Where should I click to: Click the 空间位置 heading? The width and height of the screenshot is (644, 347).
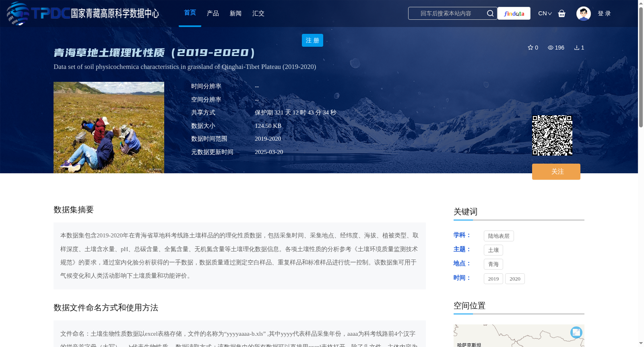tap(469, 305)
